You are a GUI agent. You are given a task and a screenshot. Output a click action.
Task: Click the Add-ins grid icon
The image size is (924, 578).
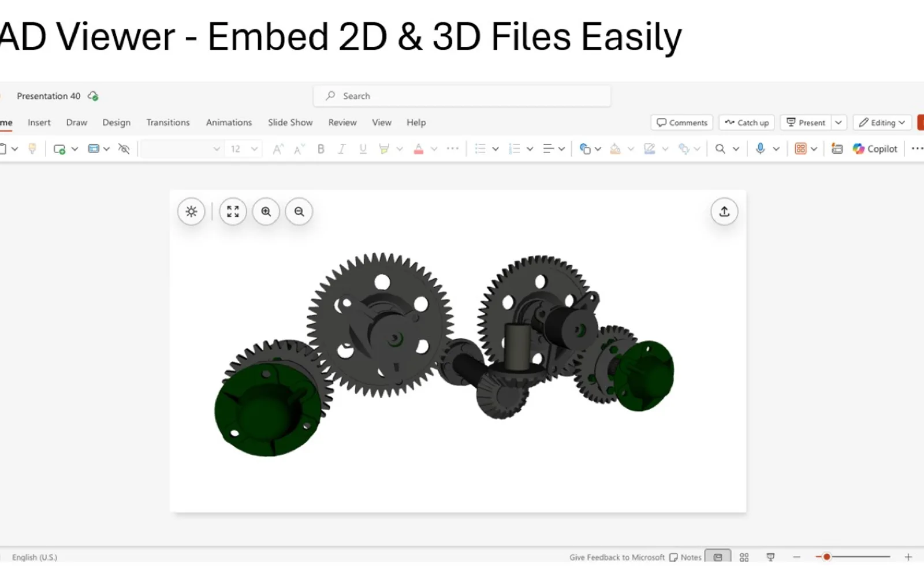pyautogui.click(x=800, y=149)
